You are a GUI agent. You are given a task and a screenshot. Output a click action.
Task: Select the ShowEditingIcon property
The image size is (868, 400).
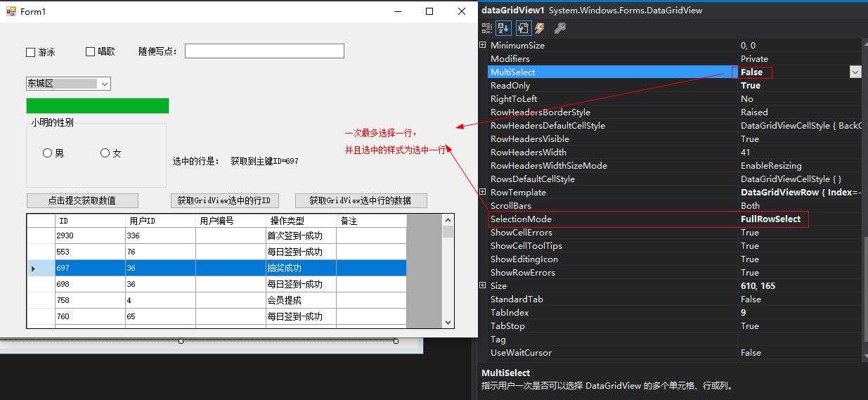(675, 259)
